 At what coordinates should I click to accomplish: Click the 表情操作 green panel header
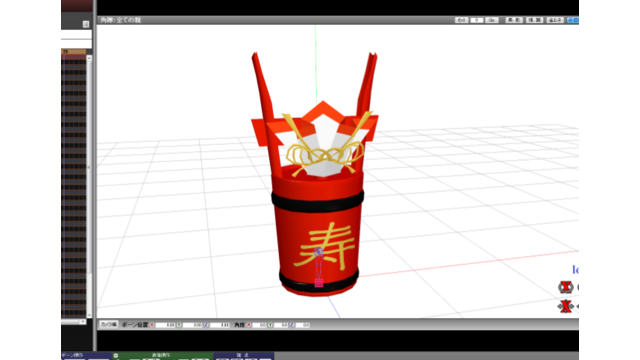point(162,355)
